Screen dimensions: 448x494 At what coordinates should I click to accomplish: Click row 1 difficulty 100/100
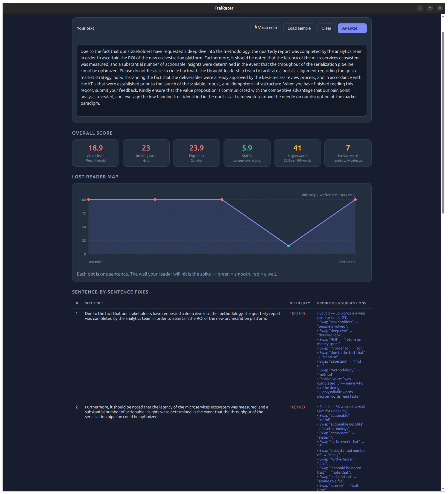coord(297,313)
